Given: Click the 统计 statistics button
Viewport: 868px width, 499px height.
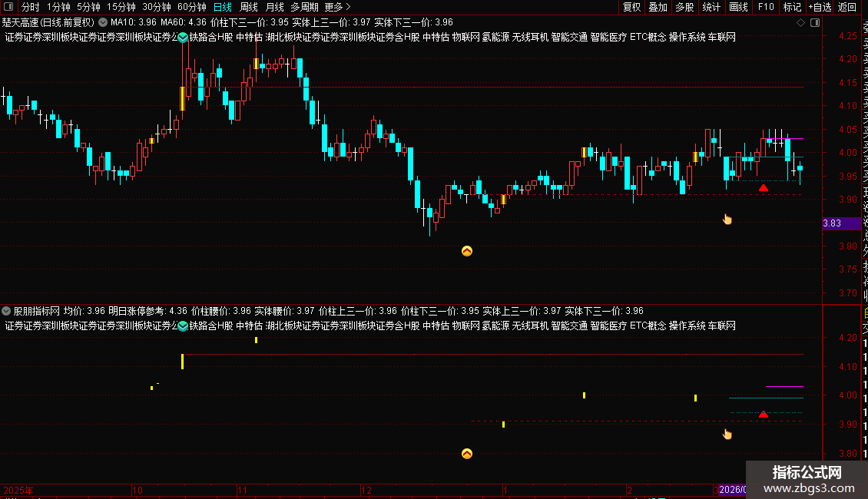Looking at the screenshot, I should pos(711,7).
